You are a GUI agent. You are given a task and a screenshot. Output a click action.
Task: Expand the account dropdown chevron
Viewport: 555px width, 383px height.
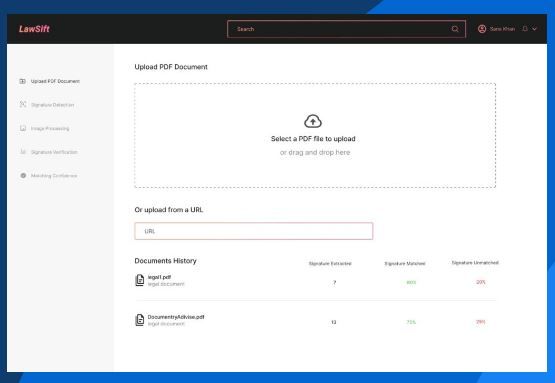(534, 29)
